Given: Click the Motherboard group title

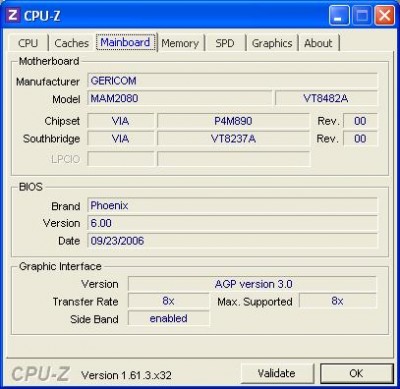Looking at the screenshot, I should click(x=49, y=61).
